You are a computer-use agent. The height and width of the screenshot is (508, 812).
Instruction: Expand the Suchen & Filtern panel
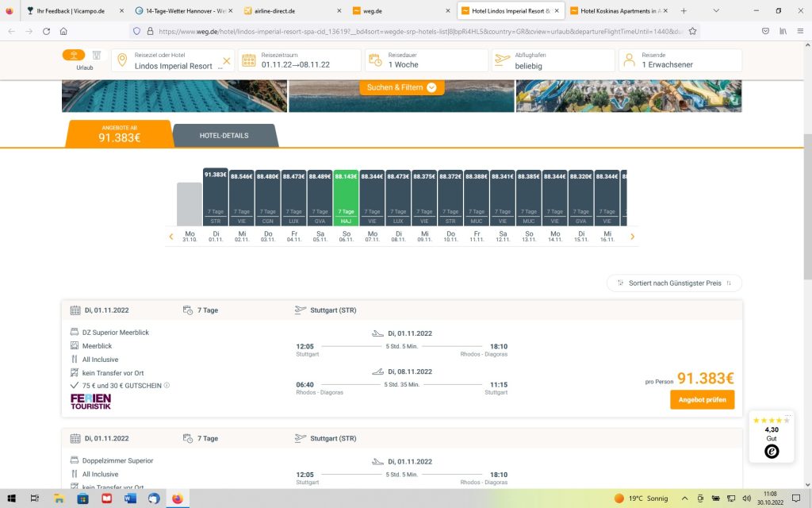click(401, 87)
